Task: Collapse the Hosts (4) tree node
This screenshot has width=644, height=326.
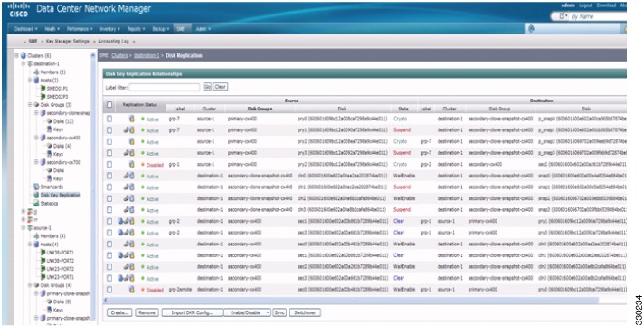Action: [30, 244]
